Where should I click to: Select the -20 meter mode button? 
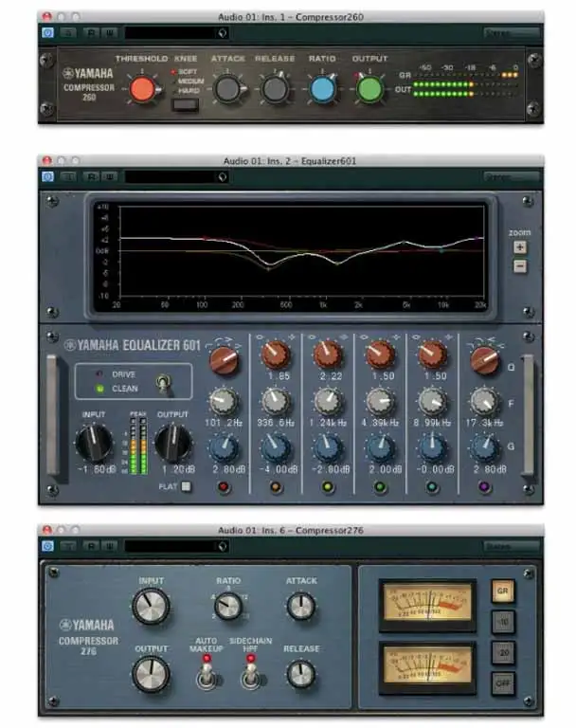[503, 653]
